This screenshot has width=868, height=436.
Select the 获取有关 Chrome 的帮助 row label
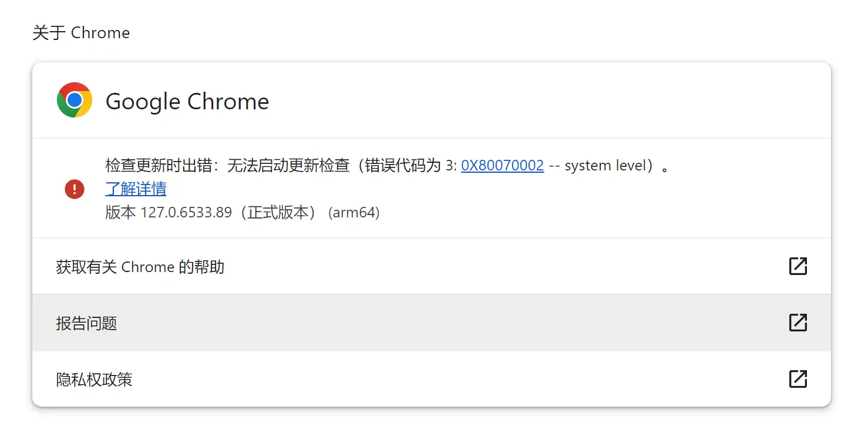coord(140,267)
